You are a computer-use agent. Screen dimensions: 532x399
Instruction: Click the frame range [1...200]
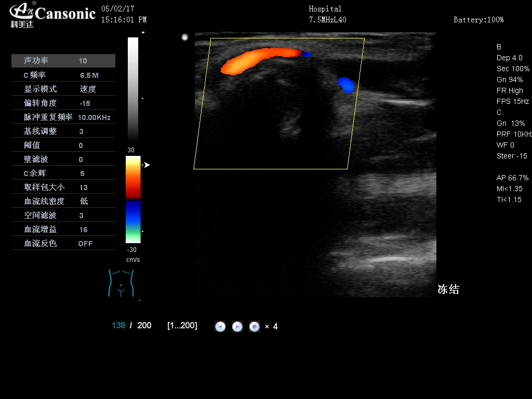(182, 325)
